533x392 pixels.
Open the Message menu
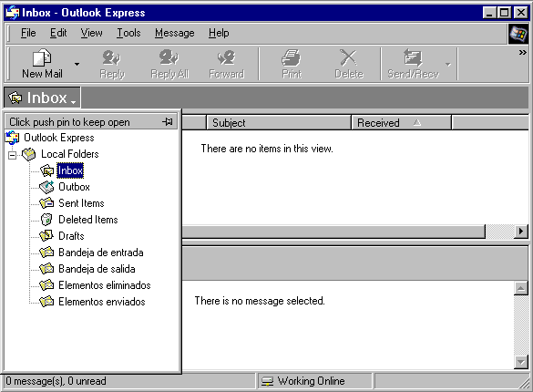tap(174, 33)
